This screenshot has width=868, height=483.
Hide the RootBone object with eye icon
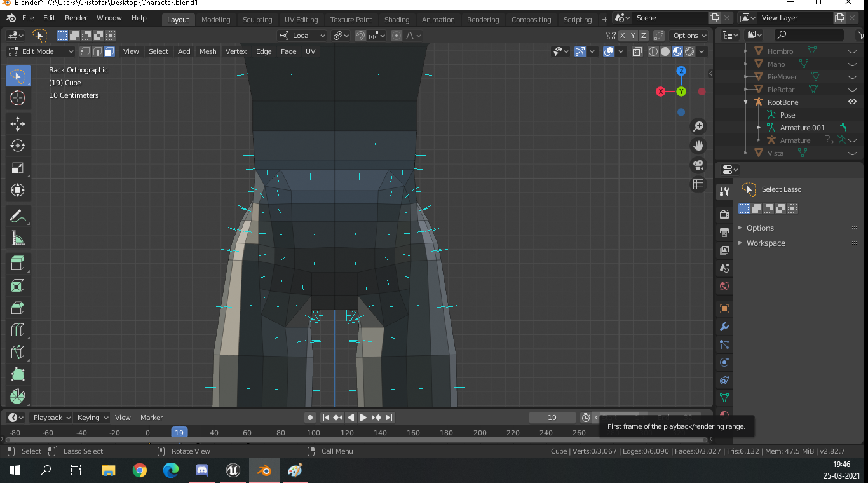point(852,102)
